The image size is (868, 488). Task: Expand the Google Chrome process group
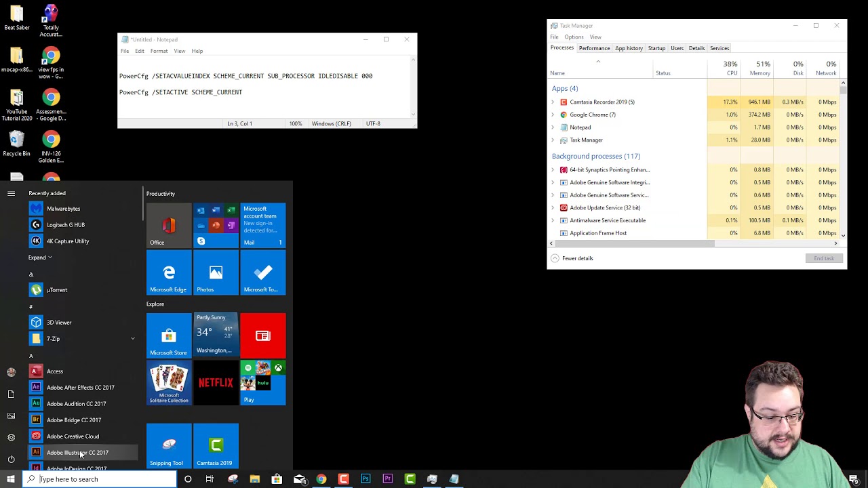(553, 115)
